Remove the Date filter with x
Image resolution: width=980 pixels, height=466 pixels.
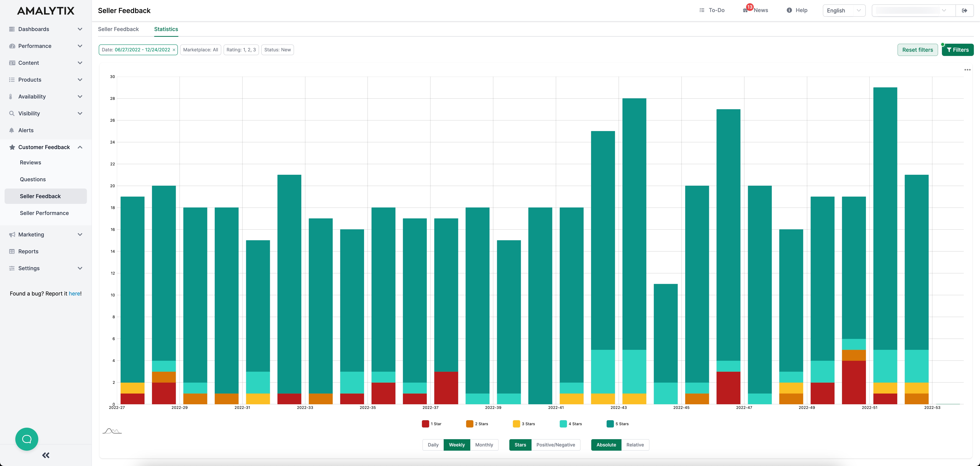174,50
